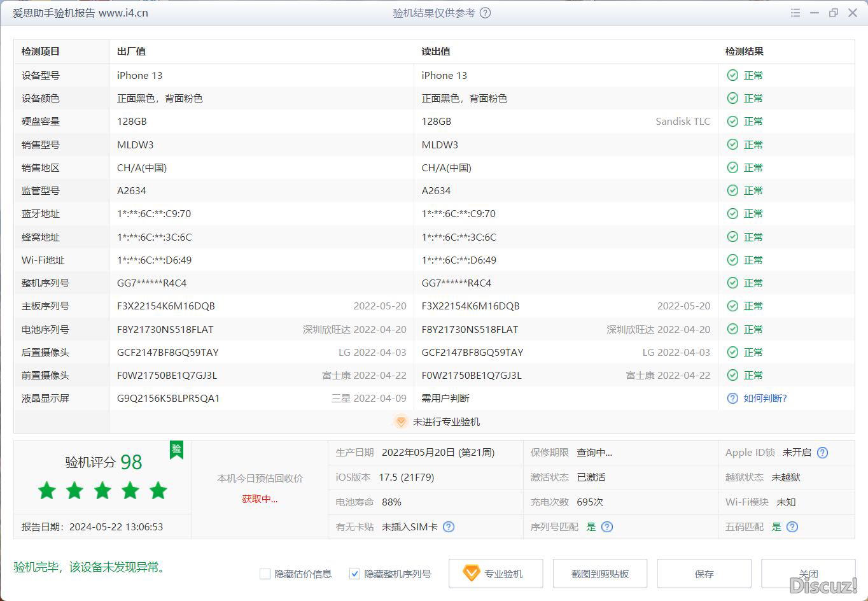
Task: Click the help icon beside 验机结果仅供参考
Action: 485,13
